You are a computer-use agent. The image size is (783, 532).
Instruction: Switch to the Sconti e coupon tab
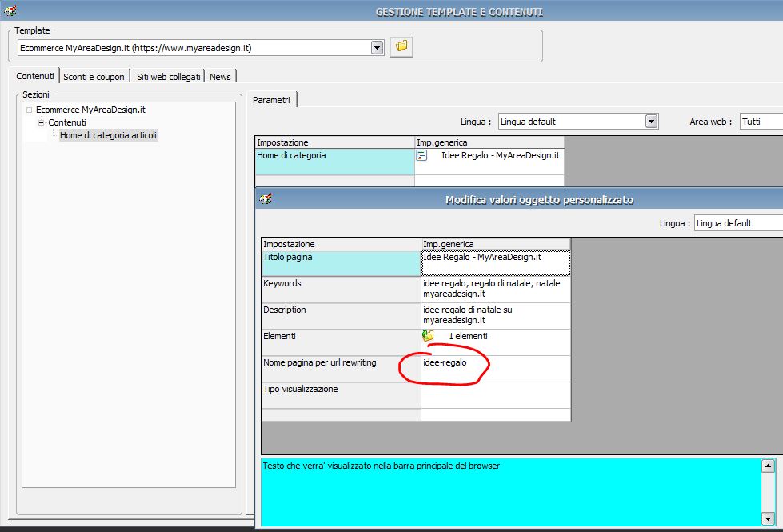94,77
